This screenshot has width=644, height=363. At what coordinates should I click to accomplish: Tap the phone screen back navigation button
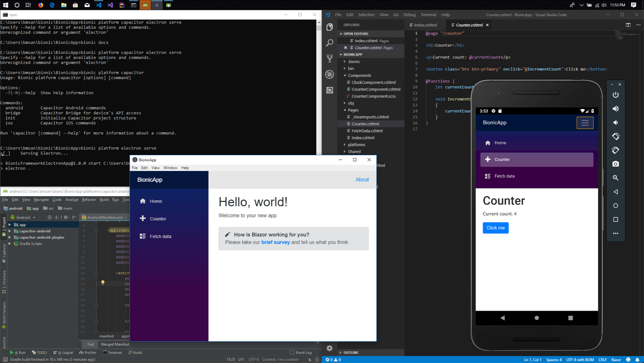pyautogui.click(x=503, y=318)
